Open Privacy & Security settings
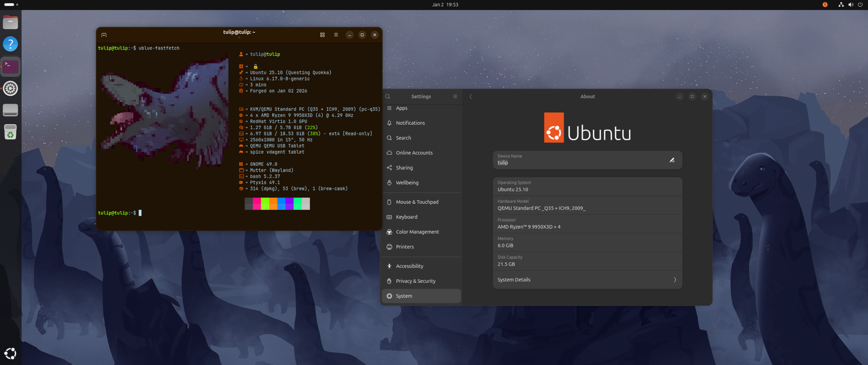 (x=416, y=281)
